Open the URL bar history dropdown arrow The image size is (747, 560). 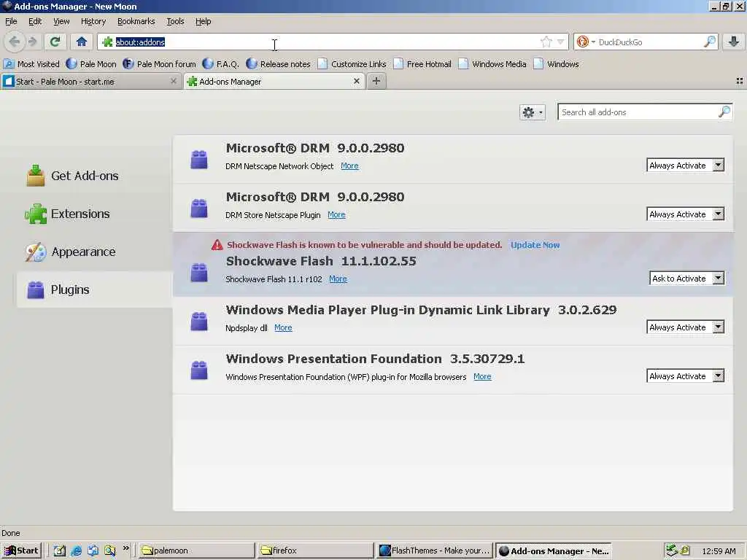(561, 42)
